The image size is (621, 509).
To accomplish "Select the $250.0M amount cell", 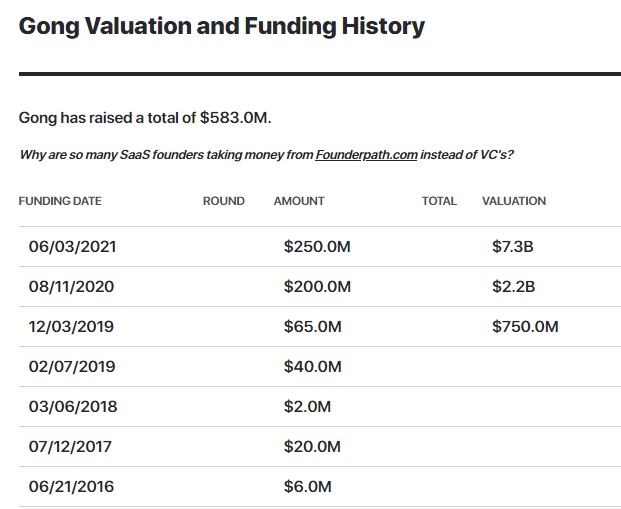I will coord(317,247).
